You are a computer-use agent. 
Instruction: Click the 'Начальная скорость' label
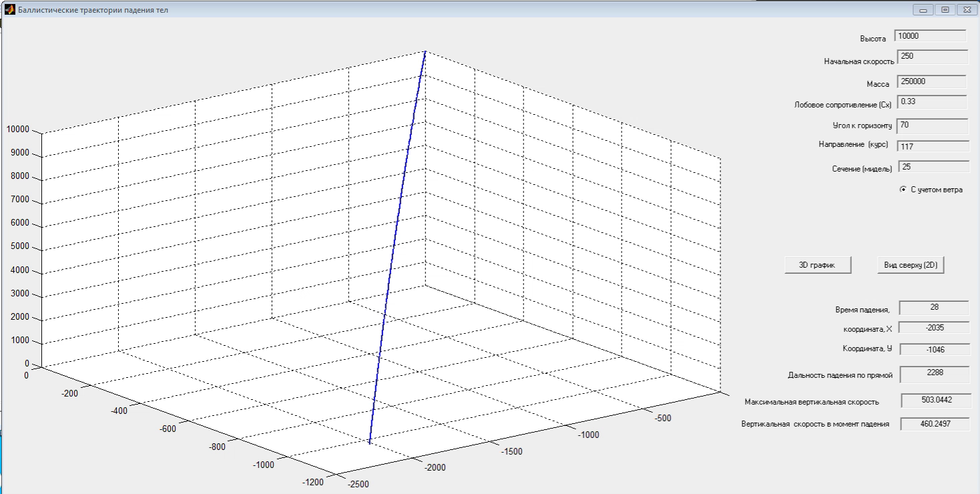[859, 61]
